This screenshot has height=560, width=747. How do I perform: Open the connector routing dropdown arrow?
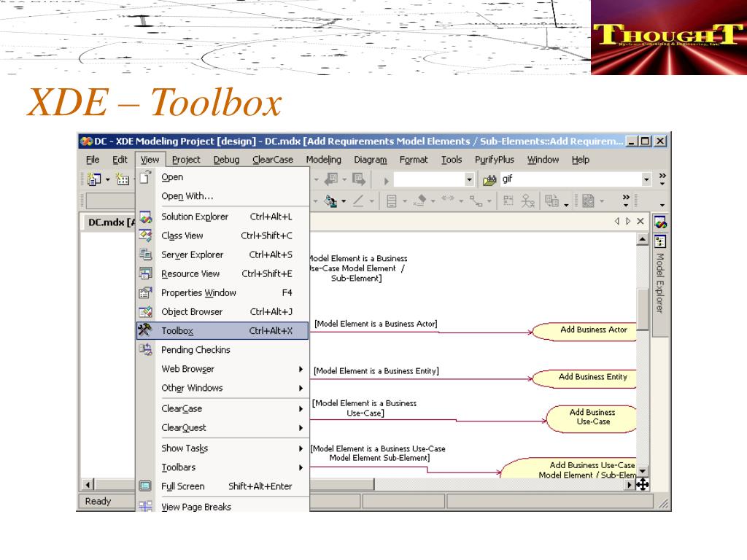[489, 201]
